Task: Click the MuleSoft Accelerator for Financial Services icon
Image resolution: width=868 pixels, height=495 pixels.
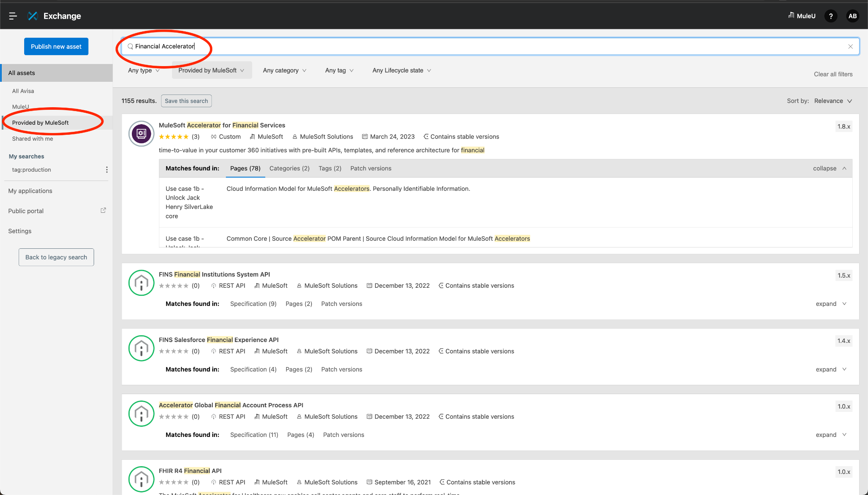Action: (x=141, y=134)
